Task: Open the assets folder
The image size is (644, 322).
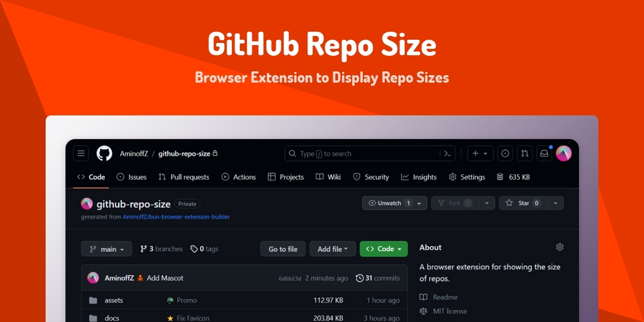Action: pos(114,300)
